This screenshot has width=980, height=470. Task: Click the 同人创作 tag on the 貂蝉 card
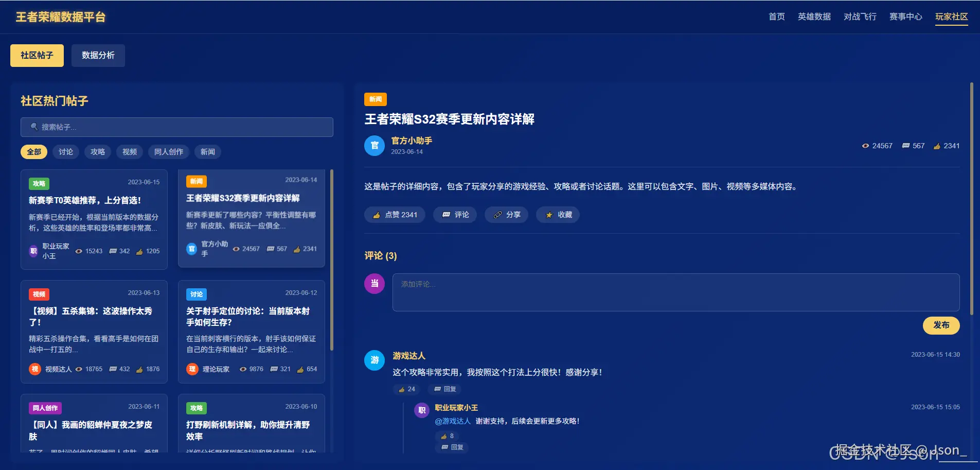pos(45,408)
